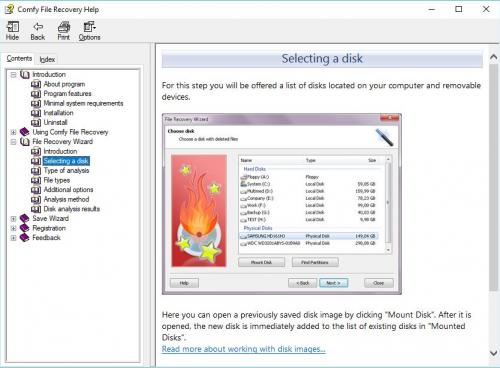This screenshot has height=368, width=500.
Task: Switch to the Index tab
Action: tap(47, 59)
